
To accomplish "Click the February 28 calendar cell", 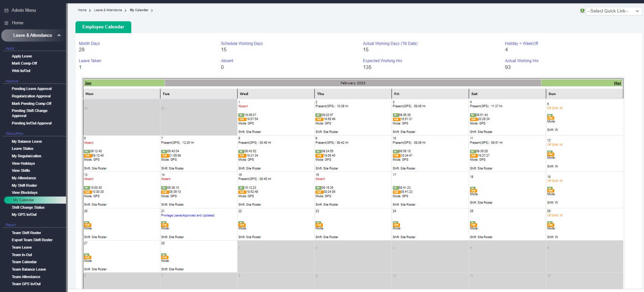I will 199,256.
